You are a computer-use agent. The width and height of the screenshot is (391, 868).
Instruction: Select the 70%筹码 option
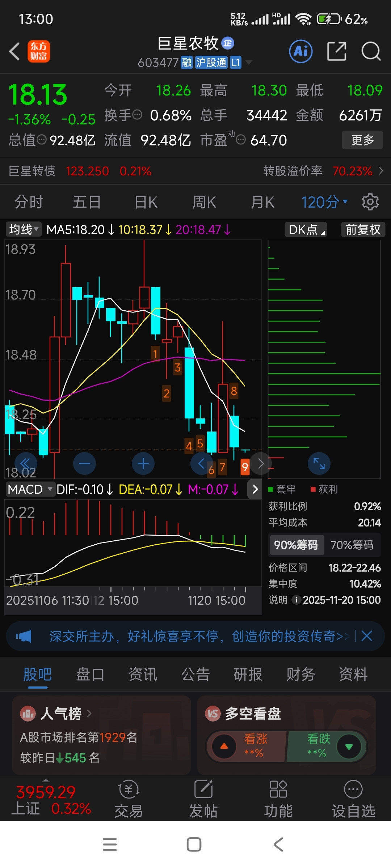(352, 545)
